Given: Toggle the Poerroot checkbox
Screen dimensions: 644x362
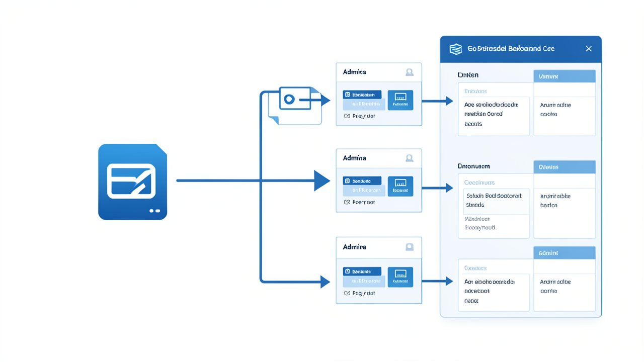Looking at the screenshot, I should click(x=347, y=202).
